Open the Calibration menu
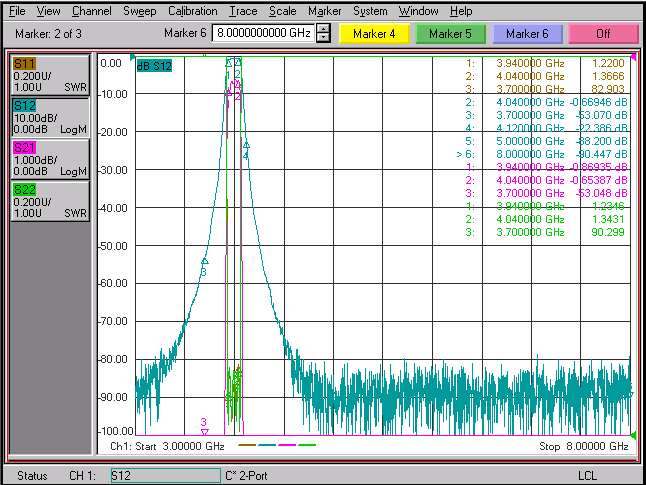Screen dimensions: 646x485 192,11
